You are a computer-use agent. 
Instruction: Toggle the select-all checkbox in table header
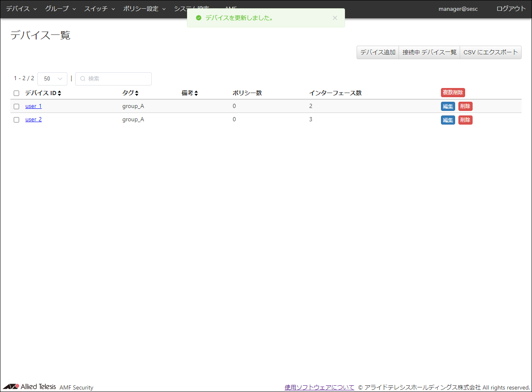point(17,93)
